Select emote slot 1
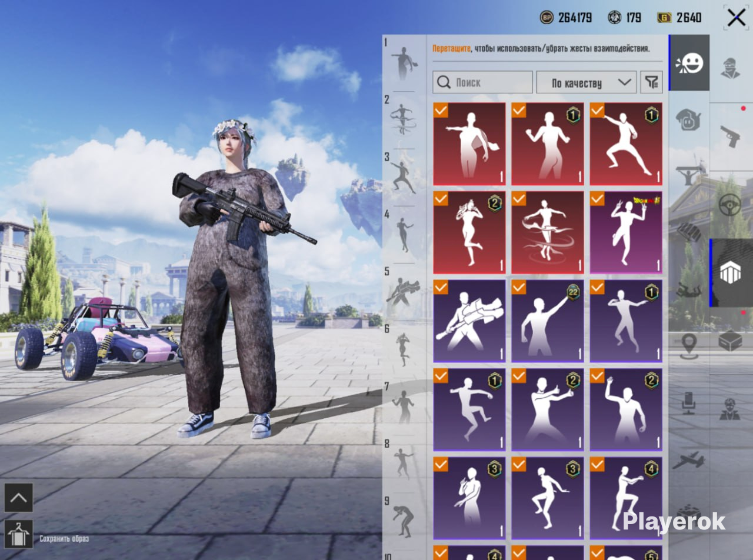 [x=404, y=63]
